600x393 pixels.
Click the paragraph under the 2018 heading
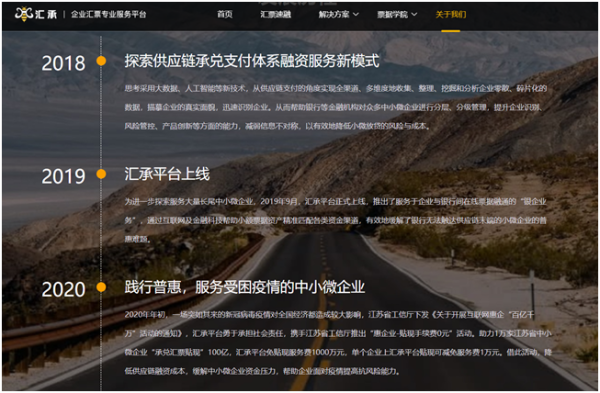click(336, 107)
